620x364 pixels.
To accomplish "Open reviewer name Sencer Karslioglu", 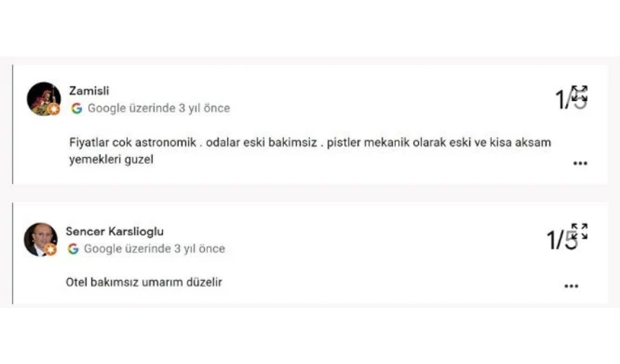I will coord(115,231).
